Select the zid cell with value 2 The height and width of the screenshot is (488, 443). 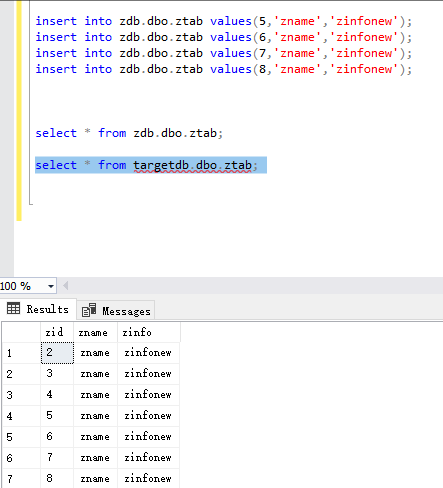(x=57, y=353)
